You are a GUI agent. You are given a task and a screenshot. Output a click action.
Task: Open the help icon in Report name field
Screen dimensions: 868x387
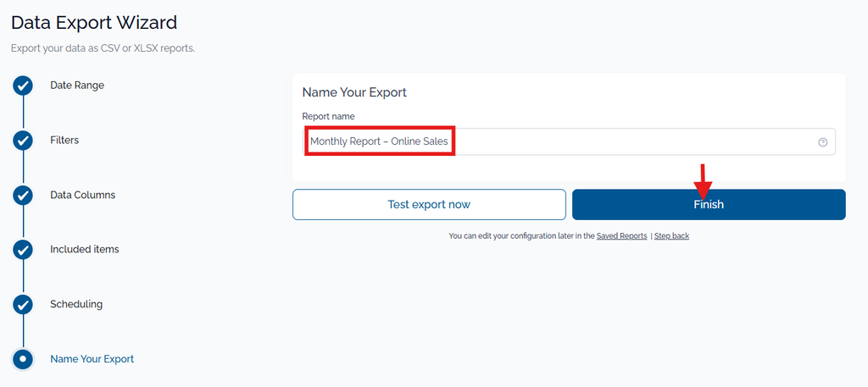tap(822, 142)
